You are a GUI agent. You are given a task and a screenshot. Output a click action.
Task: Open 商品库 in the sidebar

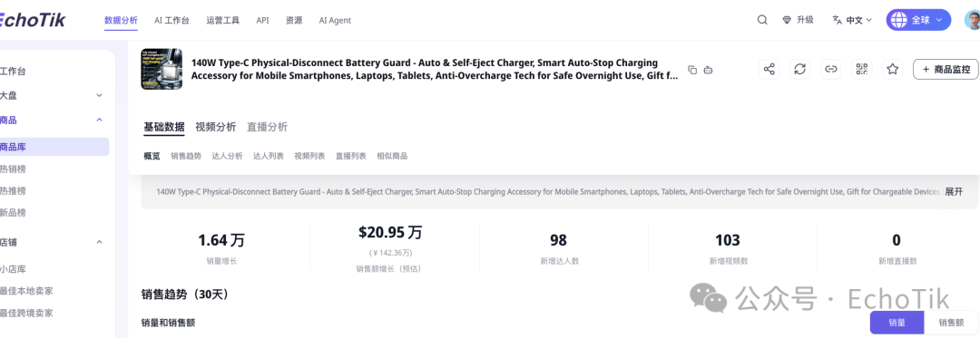pyautogui.click(x=54, y=147)
